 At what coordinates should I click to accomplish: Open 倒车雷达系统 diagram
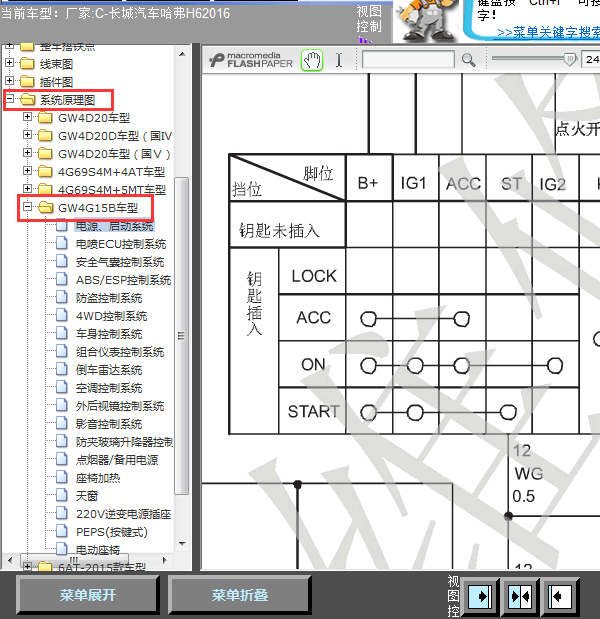pyautogui.click(x=109, y=370)
